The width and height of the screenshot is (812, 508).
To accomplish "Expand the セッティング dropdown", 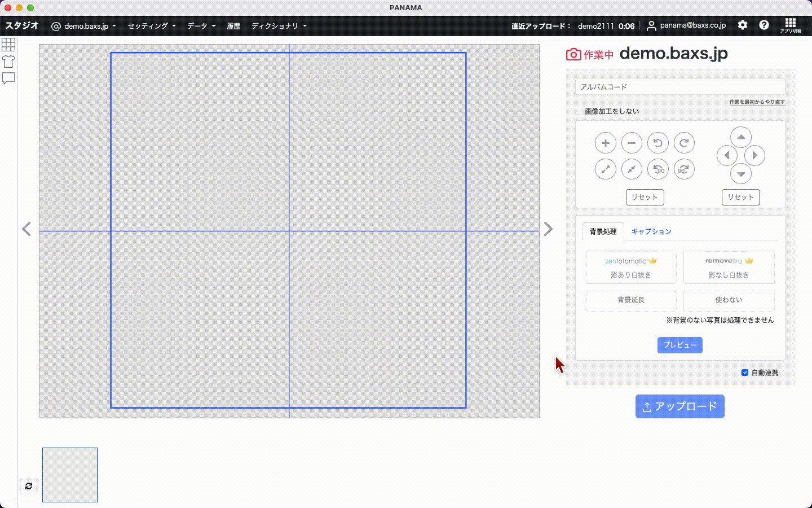I will click(x=152, y=26).
